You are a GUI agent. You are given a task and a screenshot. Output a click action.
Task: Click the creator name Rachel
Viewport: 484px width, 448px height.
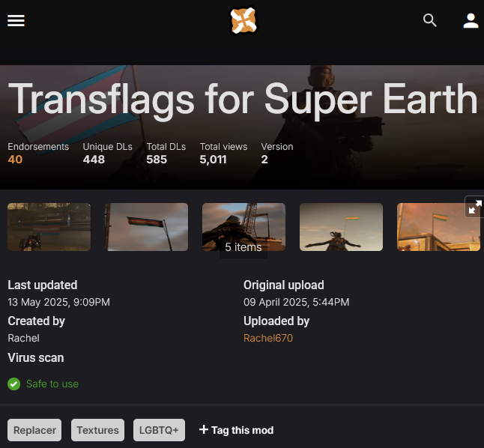23,338
